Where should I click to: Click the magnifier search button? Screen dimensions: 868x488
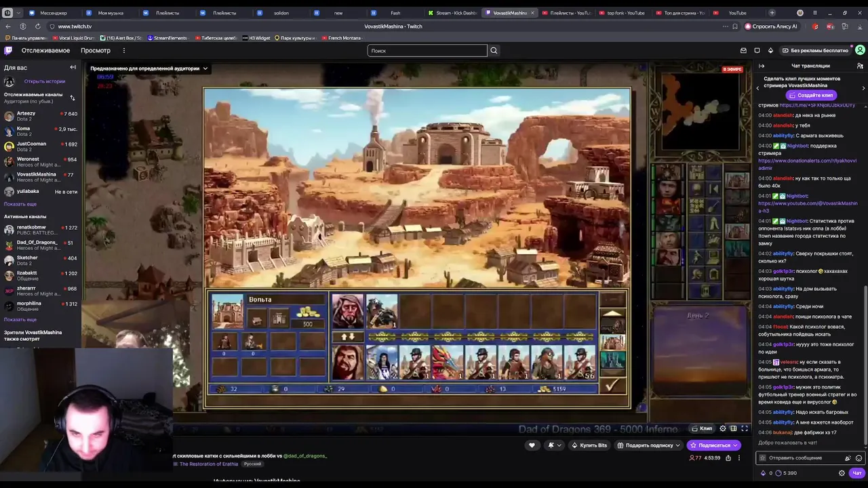[x=494, y=50]
